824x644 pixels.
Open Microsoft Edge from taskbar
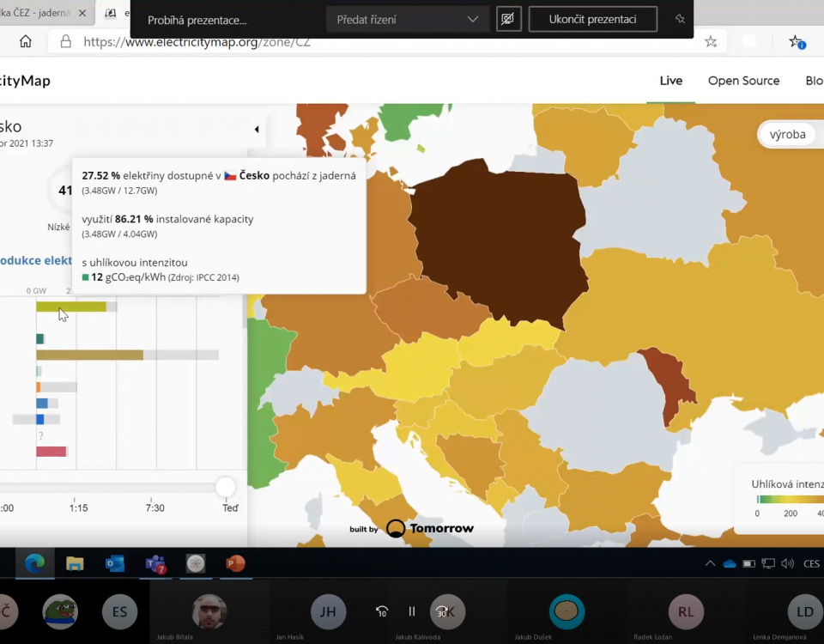click(x=34, y=563)
